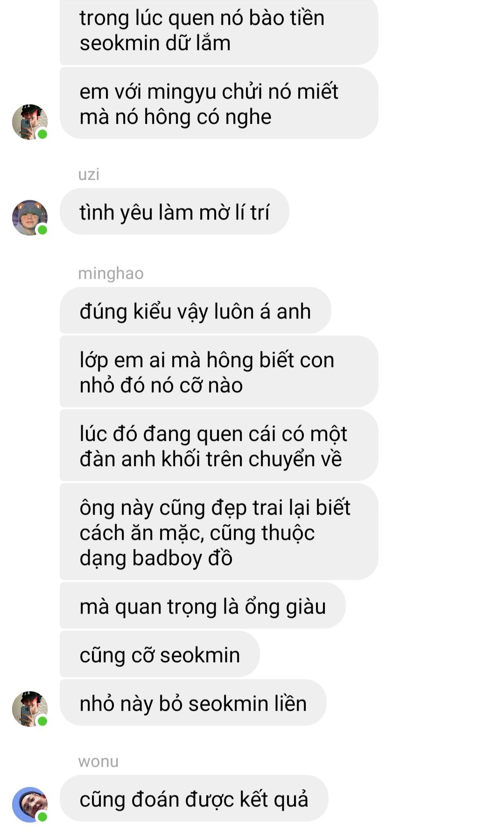Tap the message 'lớp em ai mà hông biết'
504x840 pixels.
[x=219, y=372]
